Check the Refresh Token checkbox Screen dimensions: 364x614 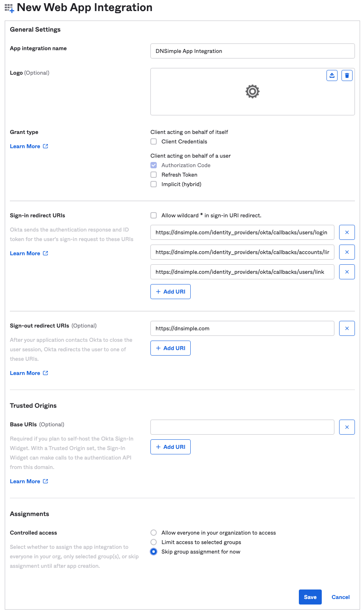pyautogui.click(x=154, y=175)
